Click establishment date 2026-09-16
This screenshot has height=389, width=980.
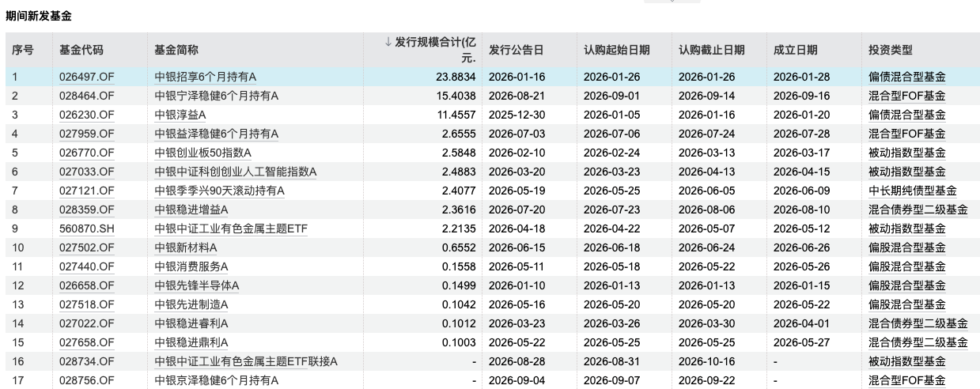(801, 96)
